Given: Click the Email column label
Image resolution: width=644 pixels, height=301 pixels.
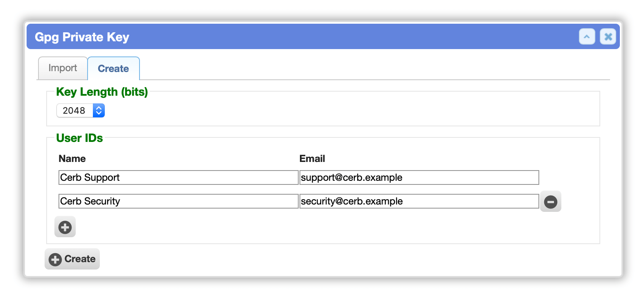Looking at the screenshot, I should (x=312, y=159).
